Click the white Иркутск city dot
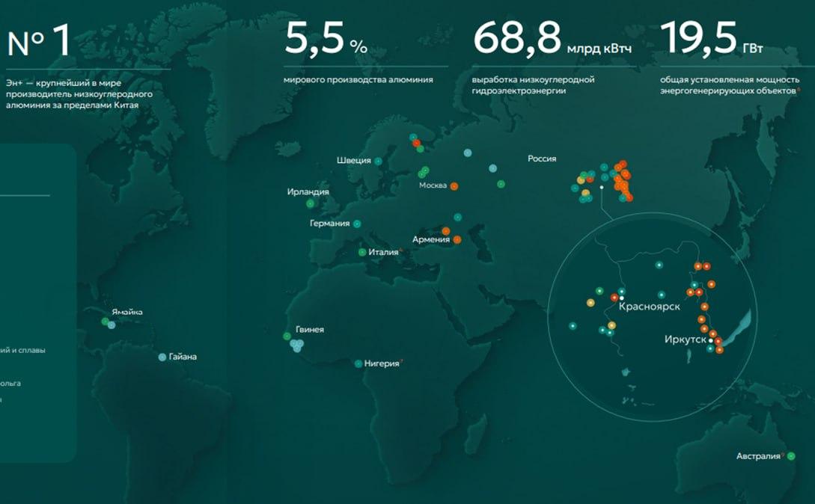This screenshot has height=504, width=815. (x=711, y=339)
